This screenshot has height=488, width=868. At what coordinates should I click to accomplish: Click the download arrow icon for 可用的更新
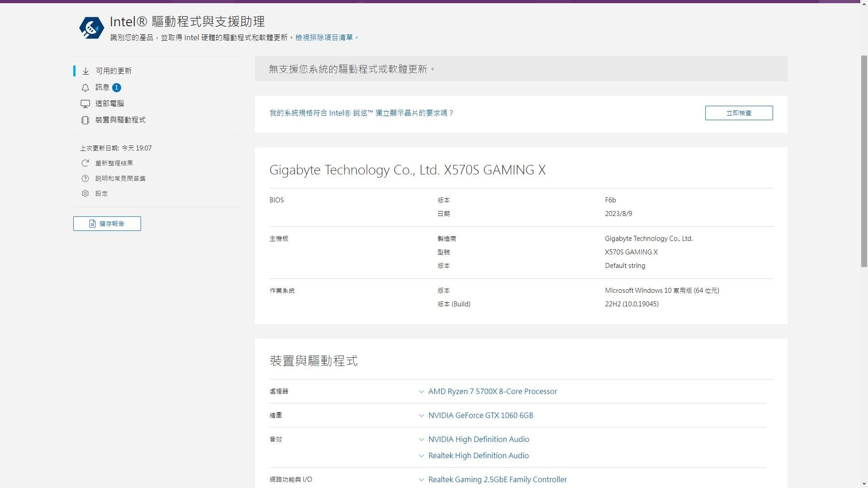85,71
